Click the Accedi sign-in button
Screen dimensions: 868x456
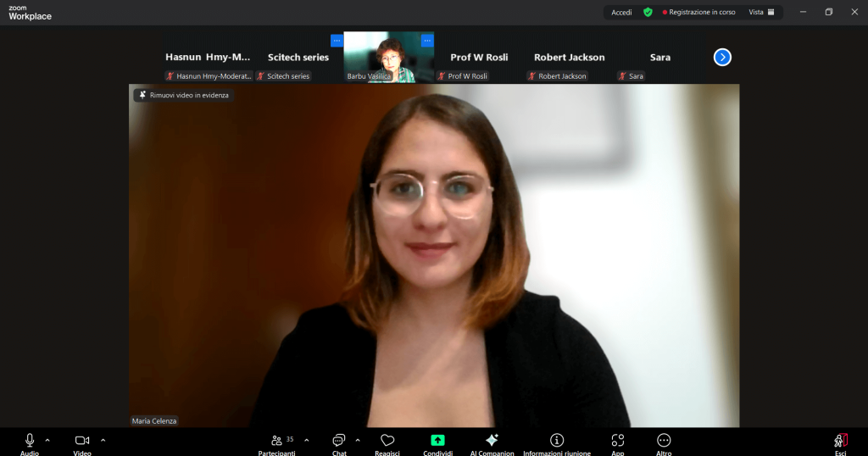(621, 12)
